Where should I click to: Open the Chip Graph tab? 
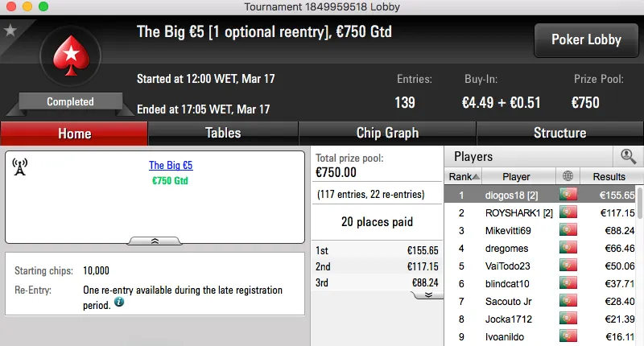387,134
